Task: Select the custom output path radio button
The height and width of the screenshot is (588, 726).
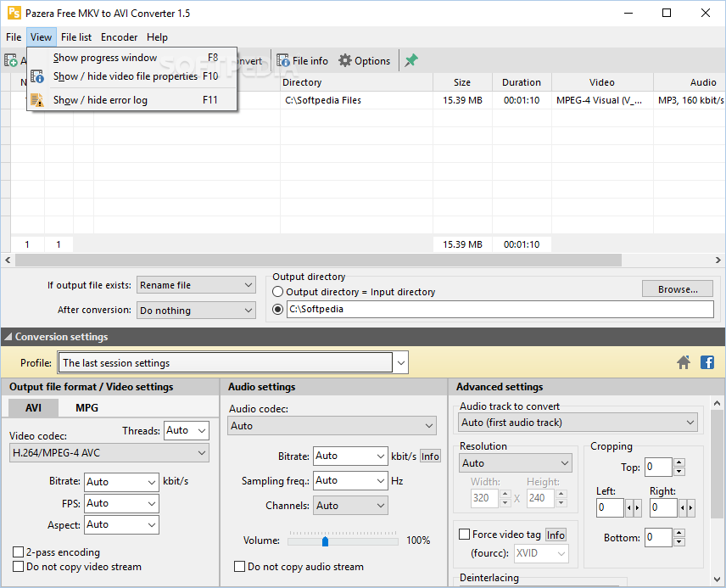Action: [x=277, y=309]
